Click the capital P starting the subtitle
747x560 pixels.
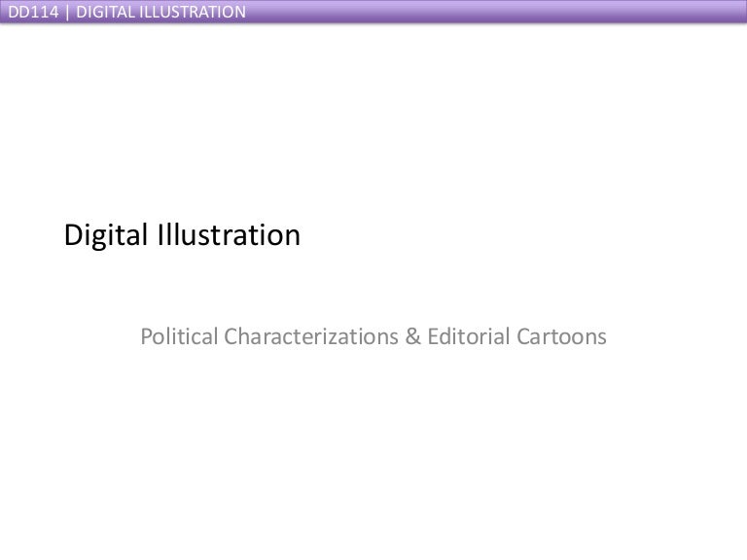tap(147, 337)
